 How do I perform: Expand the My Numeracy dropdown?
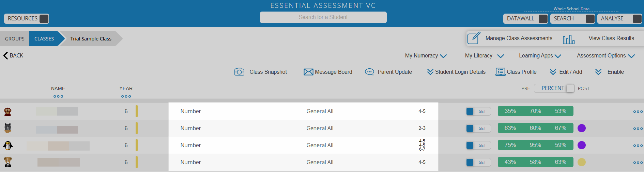(x=426, y=56)
